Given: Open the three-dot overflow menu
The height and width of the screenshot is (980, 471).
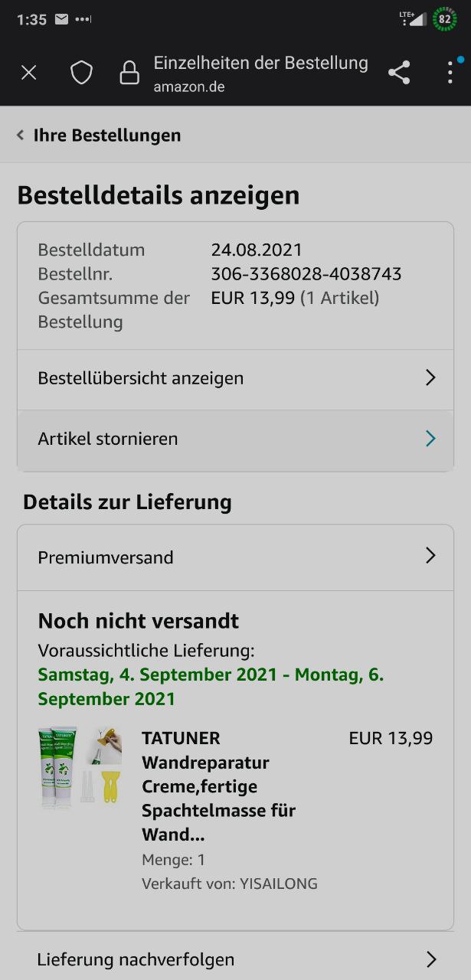Looking at the screenshot, I should tap(450, 73).
